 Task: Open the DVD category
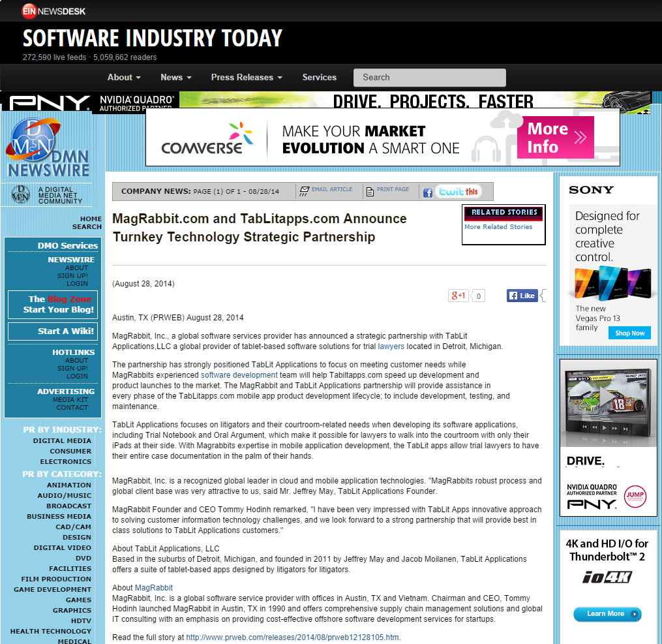(83, 559)
